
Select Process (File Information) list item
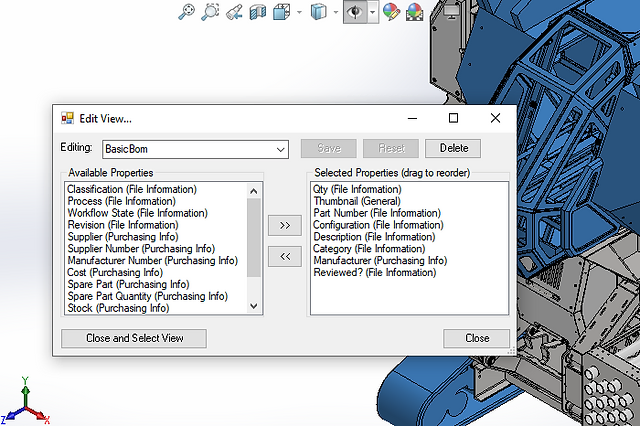[x=121, y=201]
